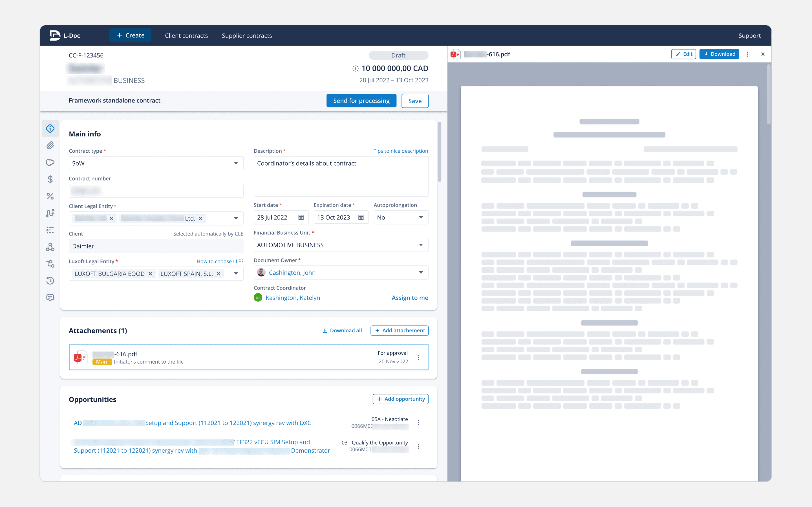
Task: Click into the Description text area
Action: click(341, 178)
